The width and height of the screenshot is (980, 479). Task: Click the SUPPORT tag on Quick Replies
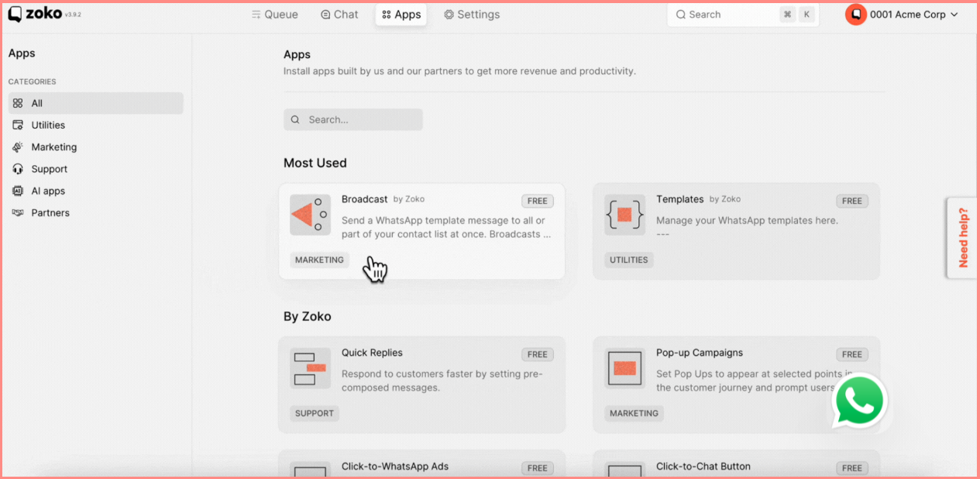coord(315,413)
